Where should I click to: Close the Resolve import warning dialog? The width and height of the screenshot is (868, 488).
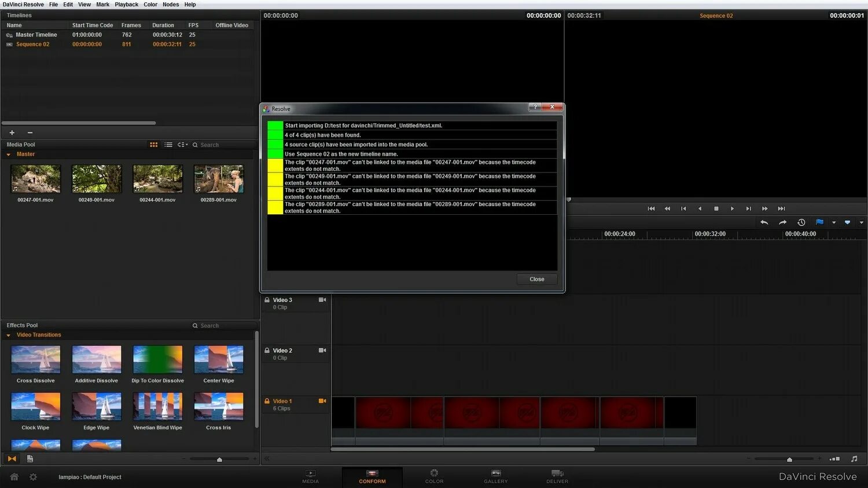536,279
